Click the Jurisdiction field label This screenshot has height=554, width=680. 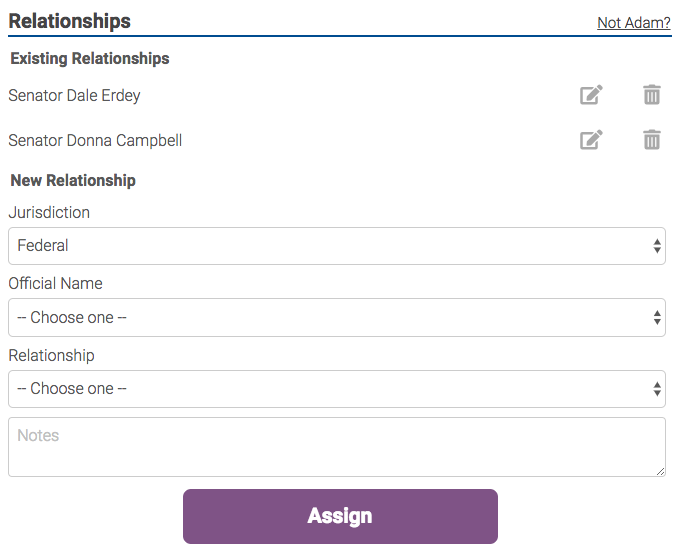click(x=49, y=213)
